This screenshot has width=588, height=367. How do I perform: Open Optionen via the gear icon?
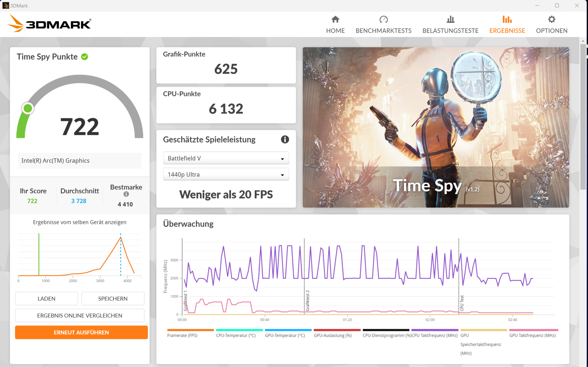(552, 20)
